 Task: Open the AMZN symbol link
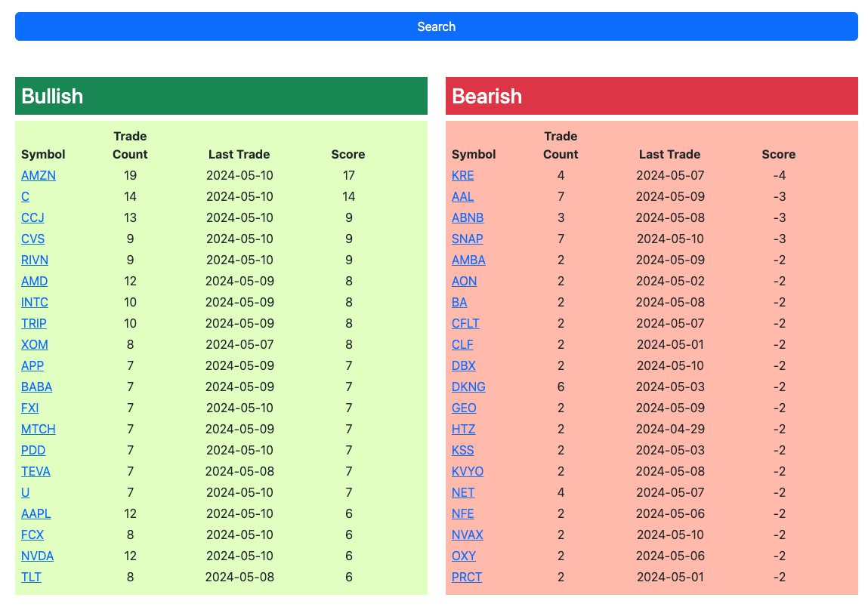pyautogui.click(x=39, y=175)
